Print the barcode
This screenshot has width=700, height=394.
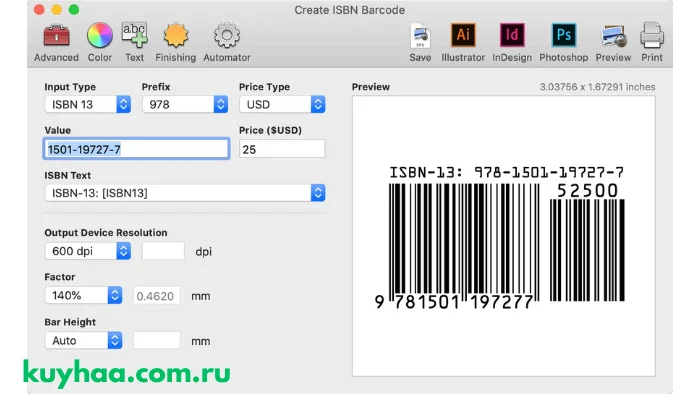(x=652, y=36)
